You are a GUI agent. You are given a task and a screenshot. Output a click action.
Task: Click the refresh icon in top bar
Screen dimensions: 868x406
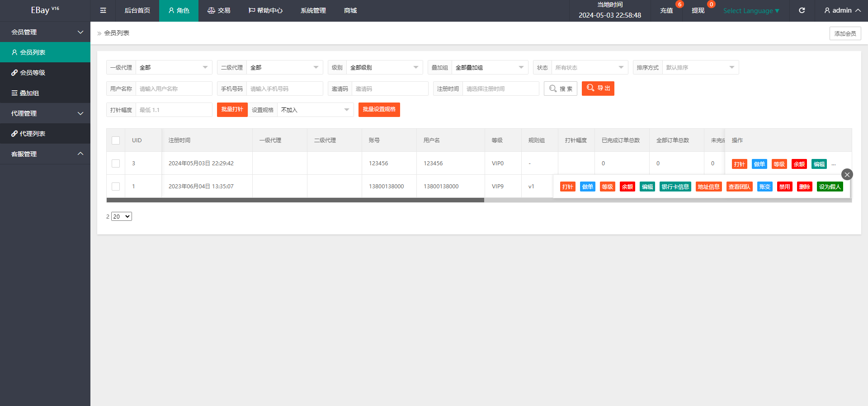click(x=802, y=10)
